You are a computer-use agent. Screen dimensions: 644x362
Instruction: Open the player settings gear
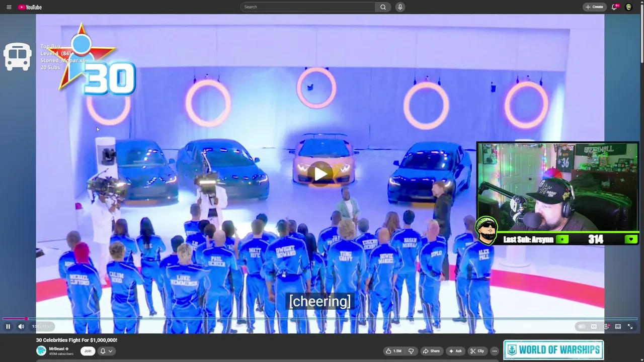(606, 326)
